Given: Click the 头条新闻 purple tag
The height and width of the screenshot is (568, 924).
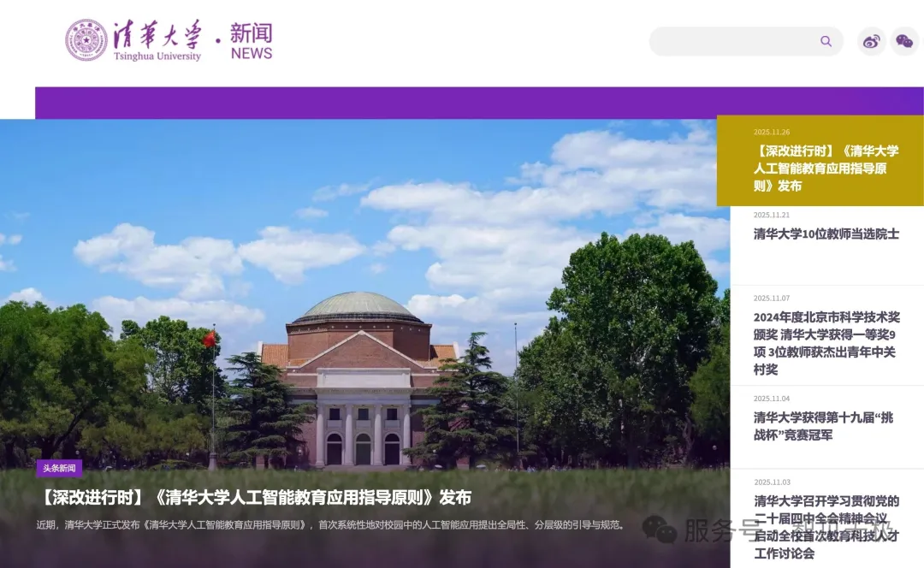Looking at the screenshot, I should (59, 469).
